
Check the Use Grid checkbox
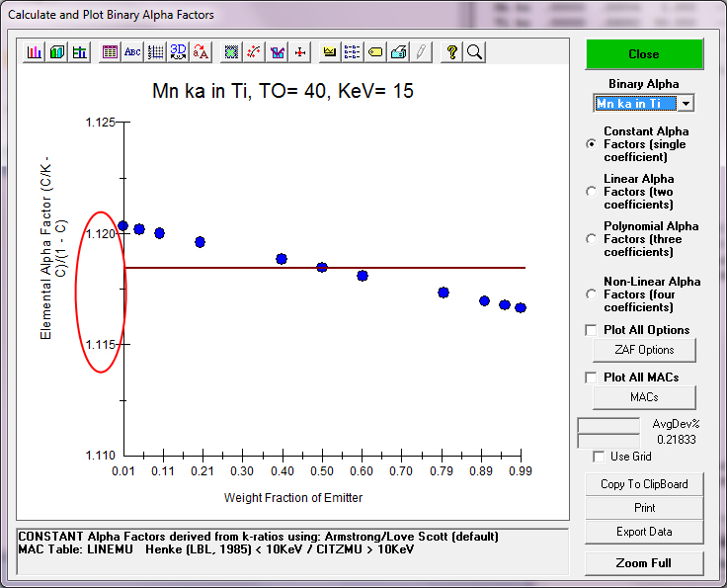pyautogui.click(x=599, y=457)
